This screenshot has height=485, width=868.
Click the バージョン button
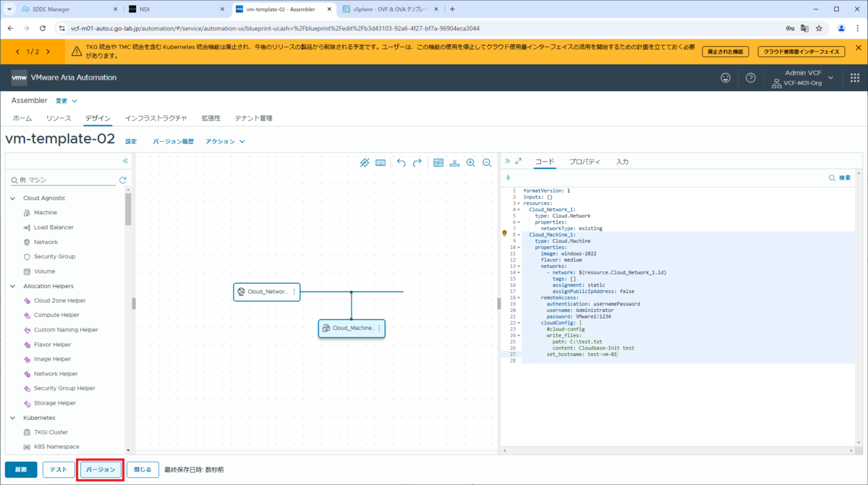(x=101, y=469)
